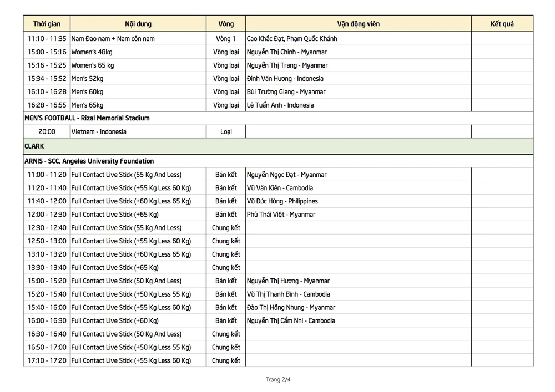Select 'Nguyễn Thị Cẩm Nhi - Cambodia' cell

291,321
